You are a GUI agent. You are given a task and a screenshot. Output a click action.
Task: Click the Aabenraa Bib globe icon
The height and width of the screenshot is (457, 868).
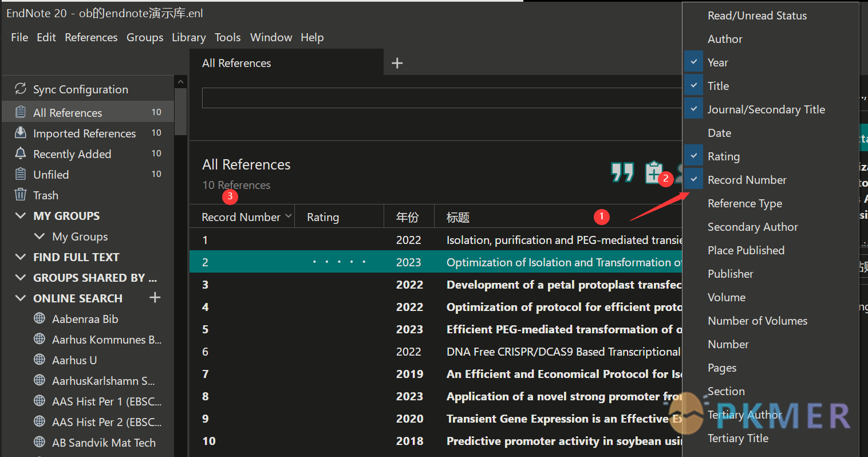tap(40, 318)
